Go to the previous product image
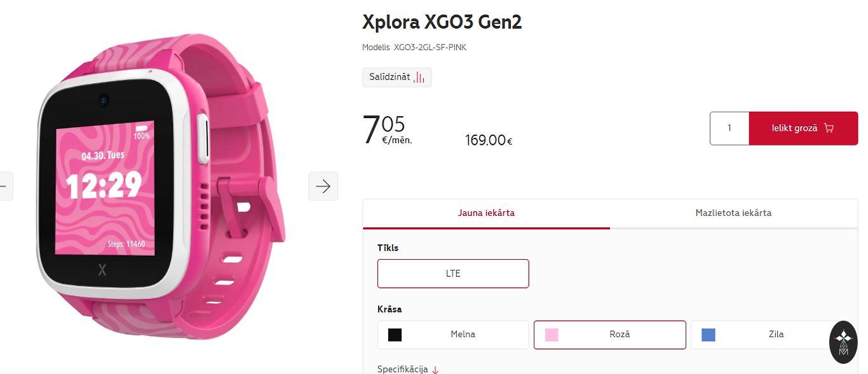Viewport: 868px width, 374px height. coord(5,186)
